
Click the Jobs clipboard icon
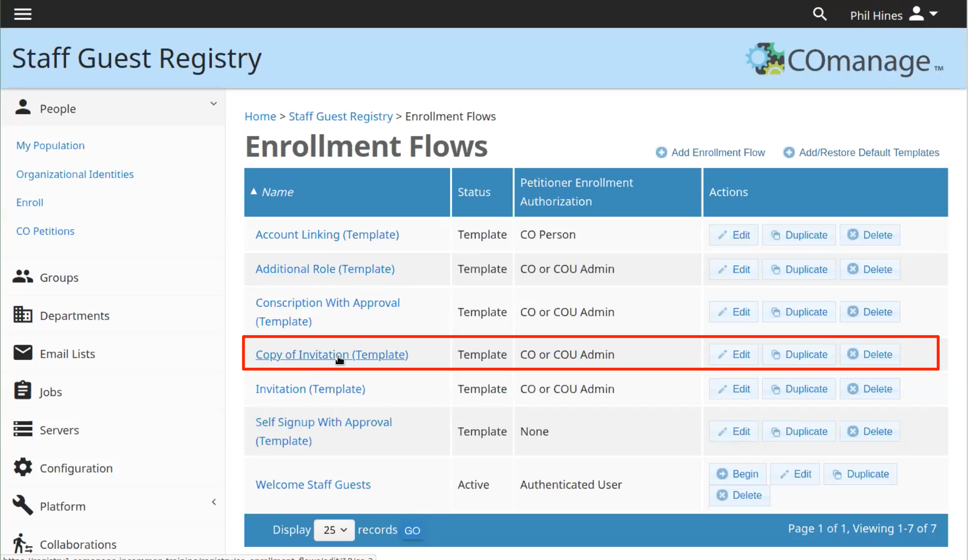point(23,390)
